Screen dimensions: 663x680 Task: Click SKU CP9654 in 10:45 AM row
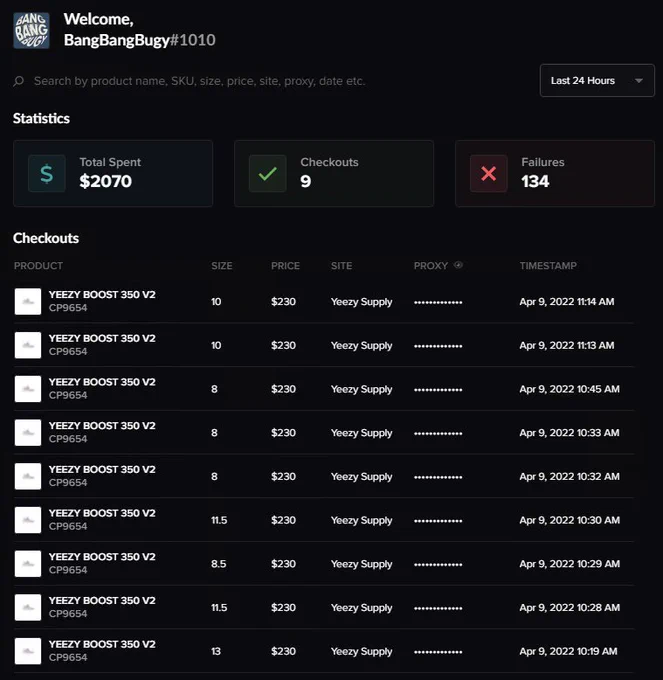(68, 396)
